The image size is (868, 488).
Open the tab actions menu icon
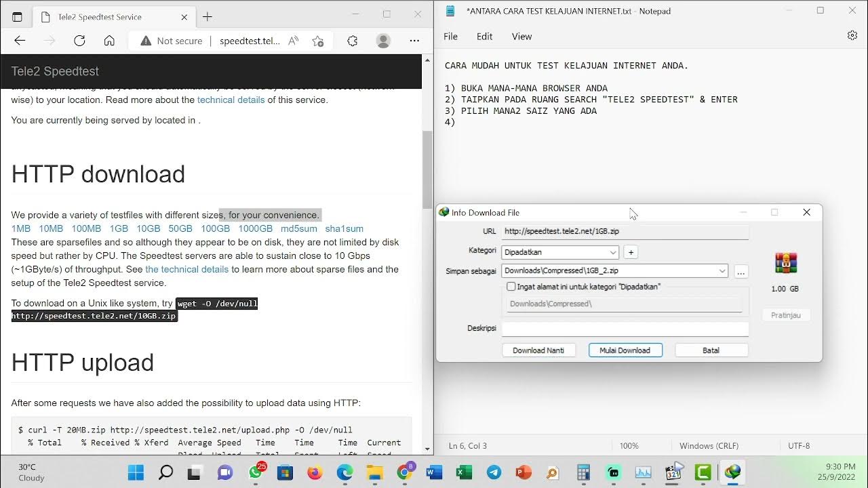pyautogui.click(x=17, y=16)
